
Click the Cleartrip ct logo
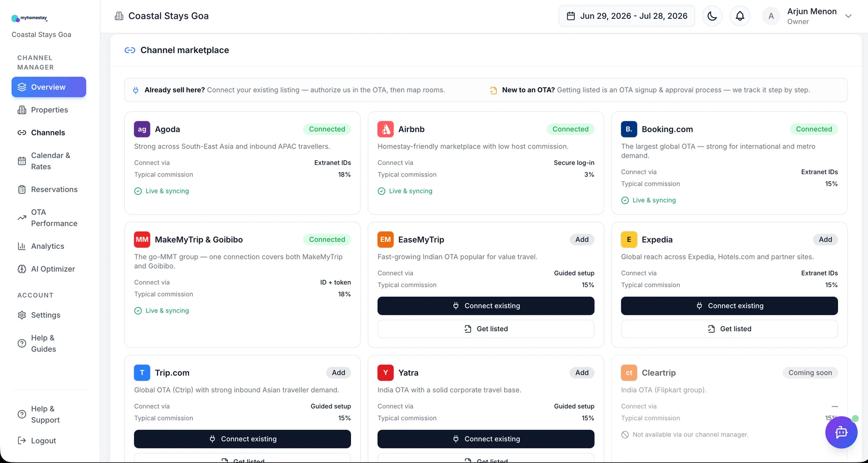[x=629, y=373]
